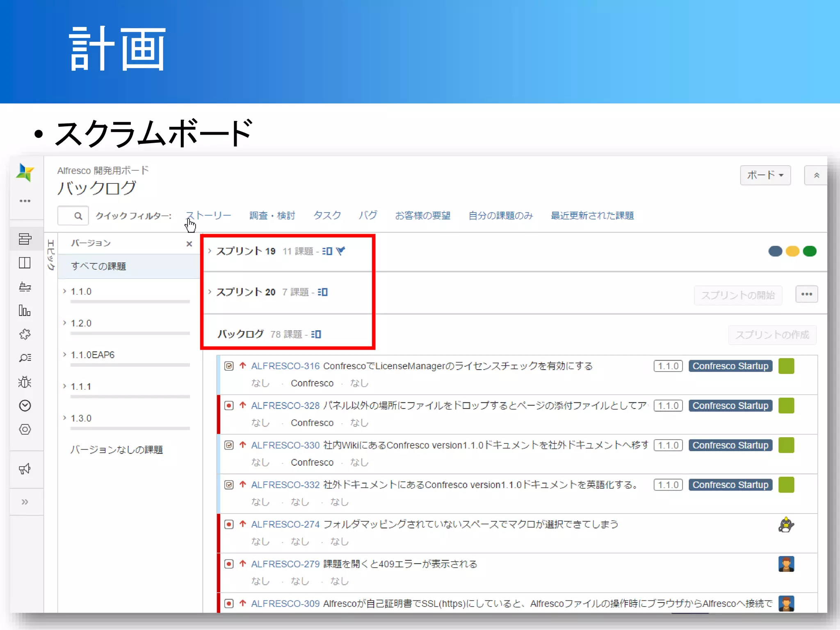840x630 pixels.
Task: Click the assignee avatar on ALFRESCO-279
Action: click(786, 564)
